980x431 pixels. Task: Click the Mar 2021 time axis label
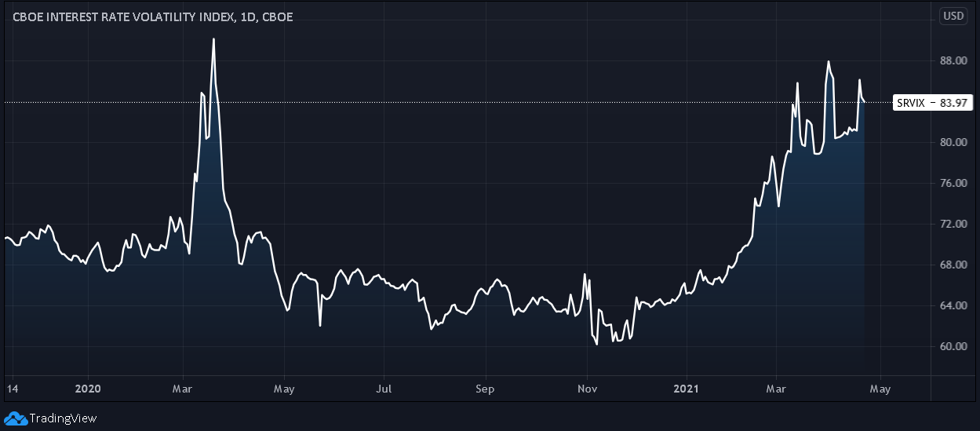(x=777, y=388)
